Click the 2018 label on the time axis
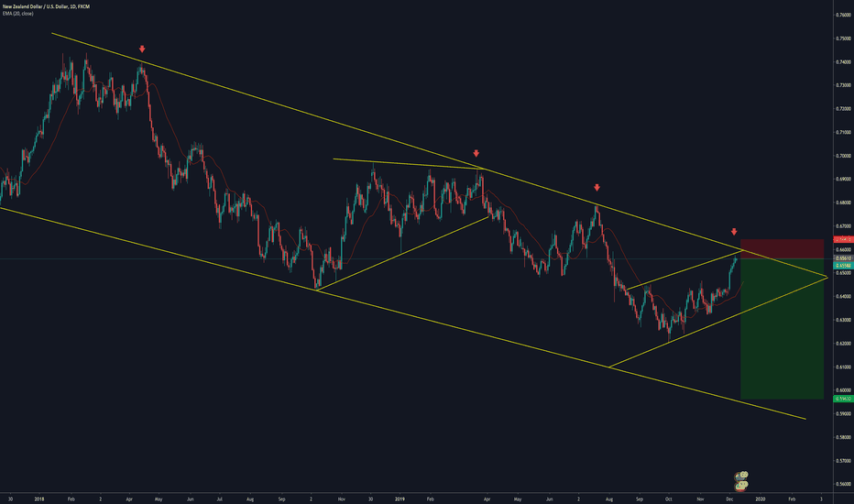Screen dimensions: 854x504 point(39,499)
